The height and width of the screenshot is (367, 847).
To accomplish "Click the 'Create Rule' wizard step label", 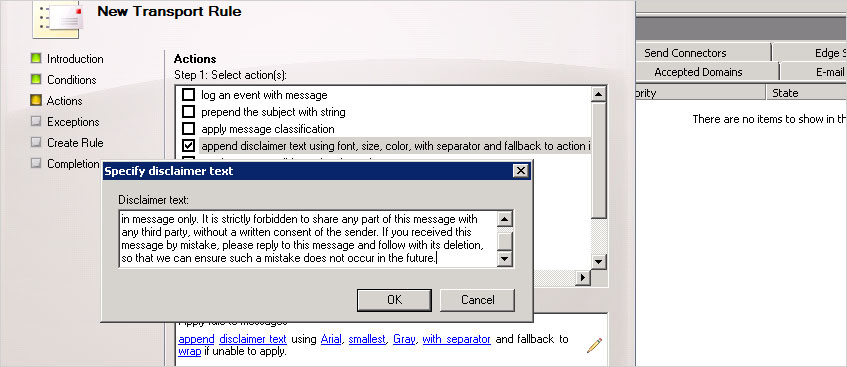I will click(x=75, y=143).
